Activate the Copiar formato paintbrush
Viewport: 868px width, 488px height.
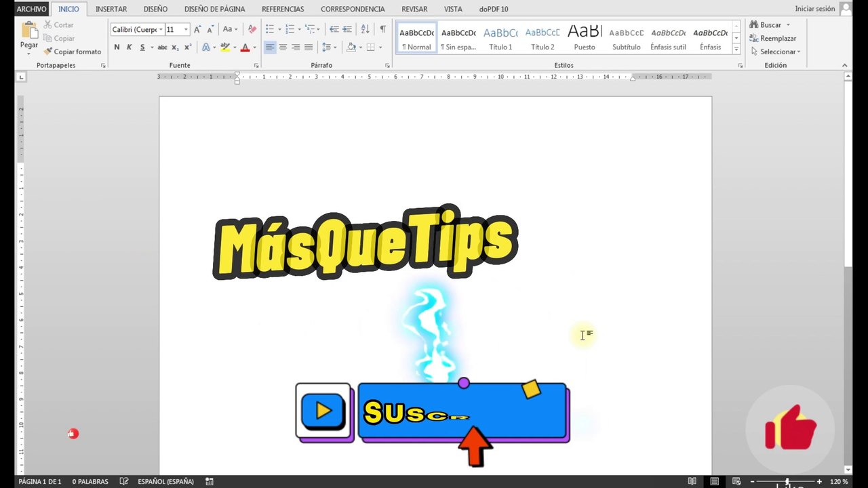click(x=73, y=52)
